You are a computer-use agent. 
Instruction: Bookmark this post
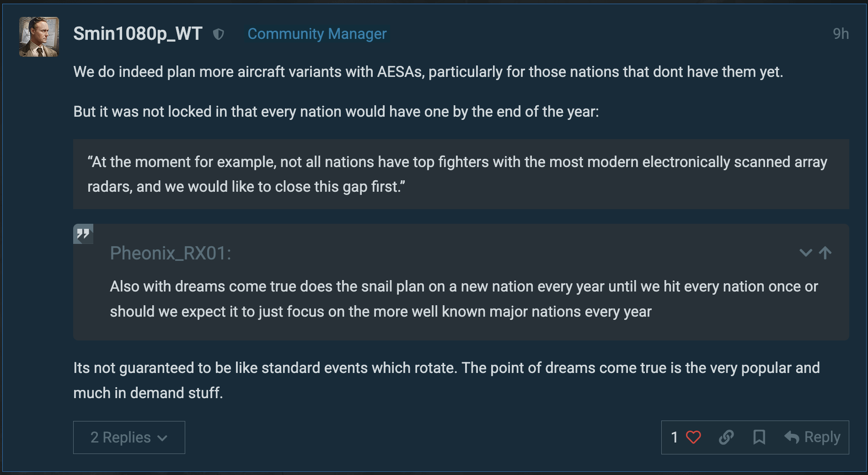[x=759, y=437]
